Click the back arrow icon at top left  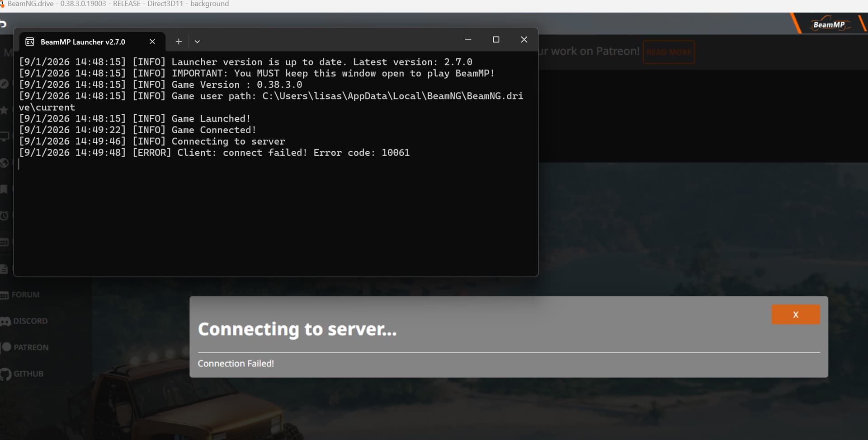tap(3, 24)
